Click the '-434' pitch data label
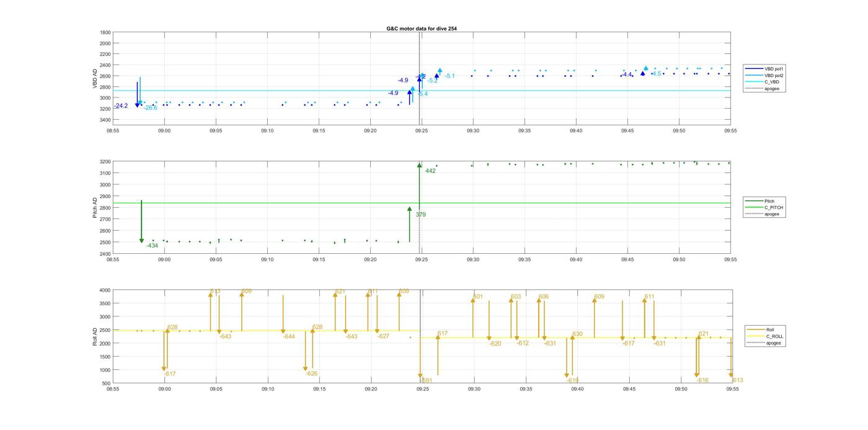The height and width of the screenshot is (430, 868). [x=152, y=246]
